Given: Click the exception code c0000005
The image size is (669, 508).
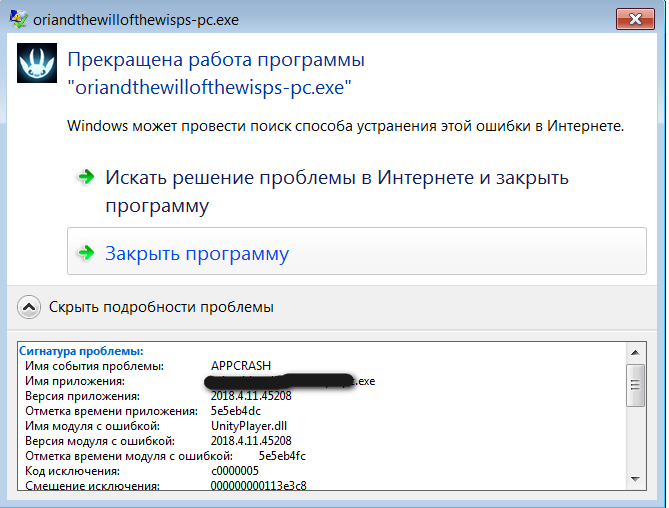Looking at the screenshot, I should tap(236, 471).
